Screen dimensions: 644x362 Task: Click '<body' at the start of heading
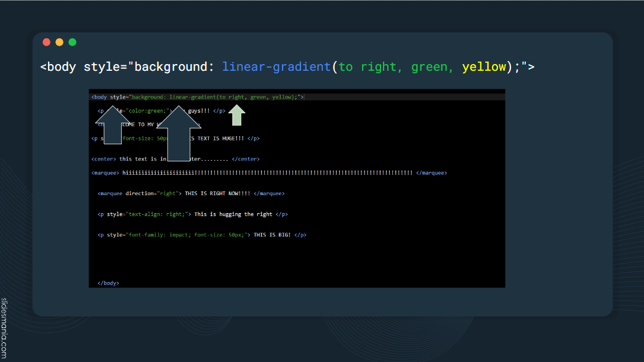tap(58, 66)
